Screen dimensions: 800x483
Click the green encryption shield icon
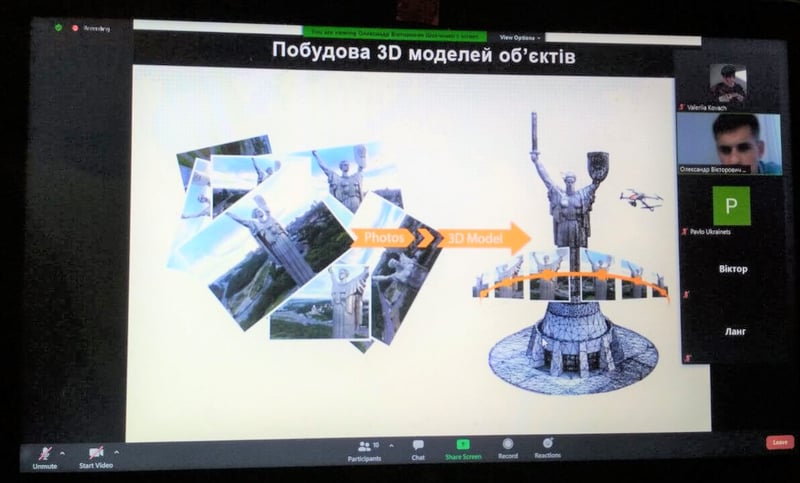pyautogui.click(x=58, y=27)
